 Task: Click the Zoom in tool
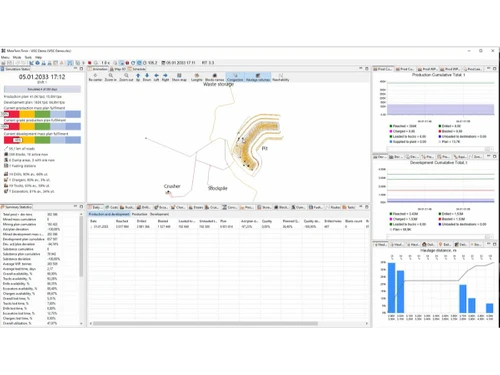click(x=111, y=77)
